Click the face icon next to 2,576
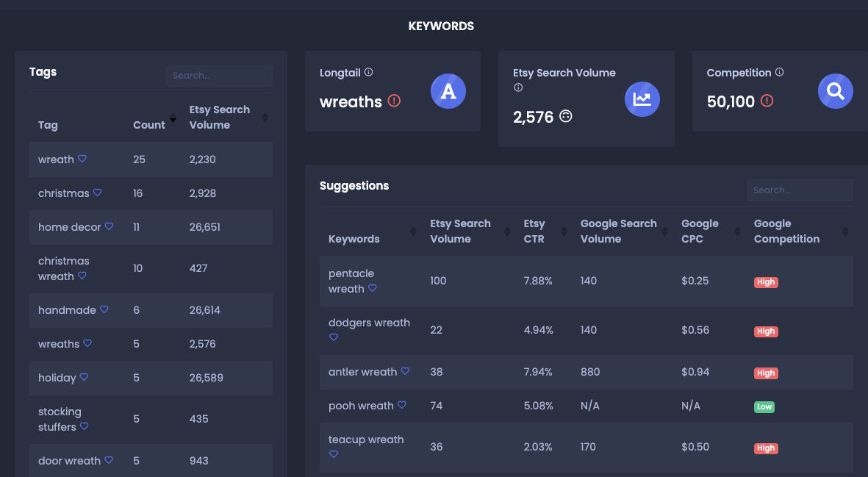The image size is (868, 477). tap(565, 116)
